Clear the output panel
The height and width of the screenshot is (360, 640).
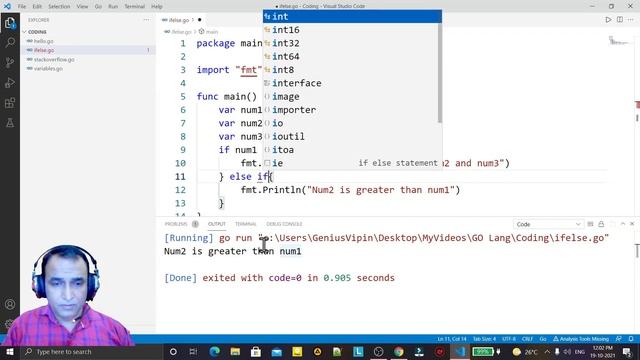click(x=590, y=224)
